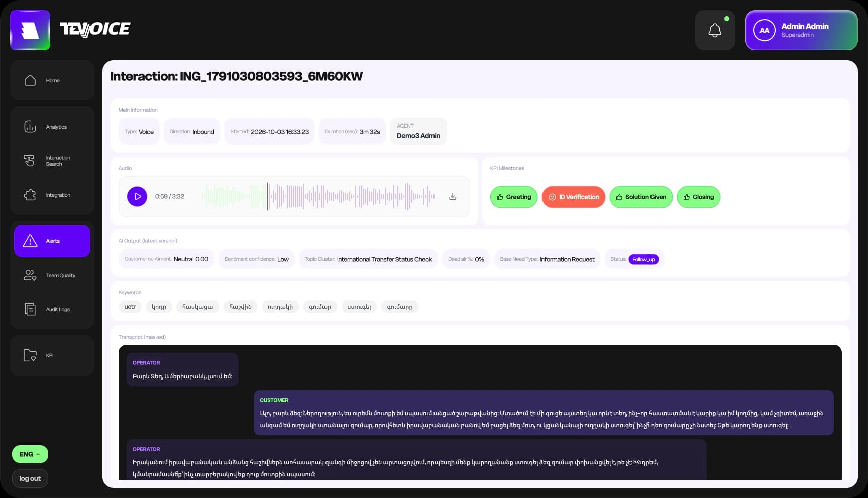This screenshot has width=868, height=498.
Task: Click the Information Request need type
Action: tap(567, 259)
